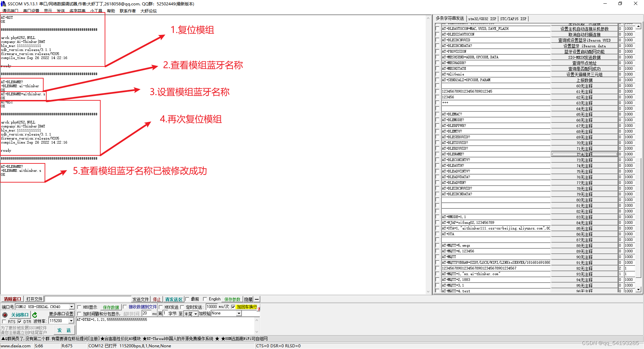Click the www.daxia.com status bar link
Screen dimensions: 644x349
tap(15, 346)
